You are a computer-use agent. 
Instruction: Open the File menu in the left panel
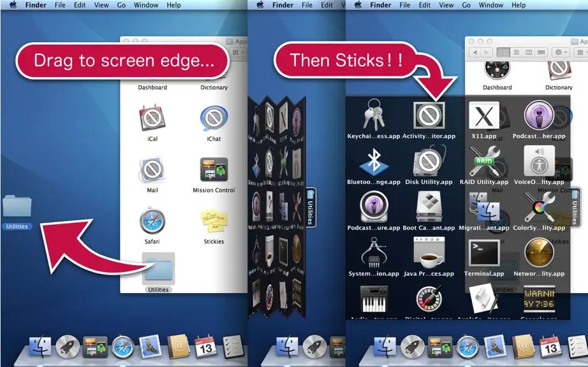60,5
